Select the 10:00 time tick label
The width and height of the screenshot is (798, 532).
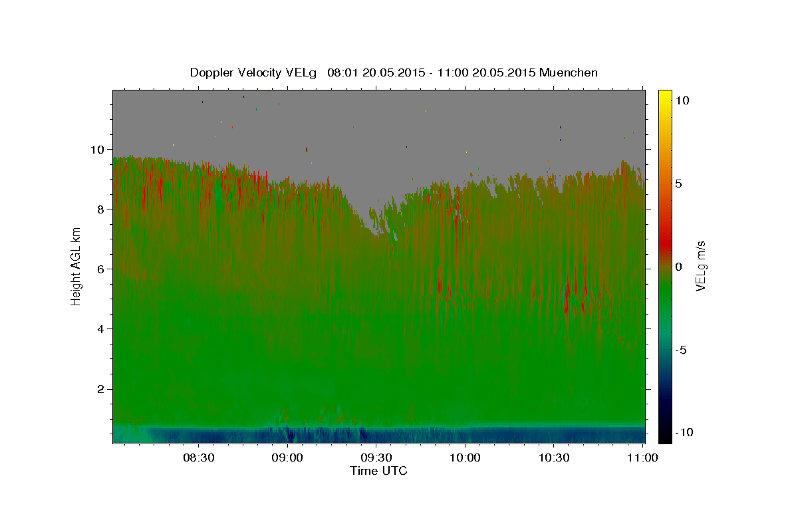click(x=465, y=458)
